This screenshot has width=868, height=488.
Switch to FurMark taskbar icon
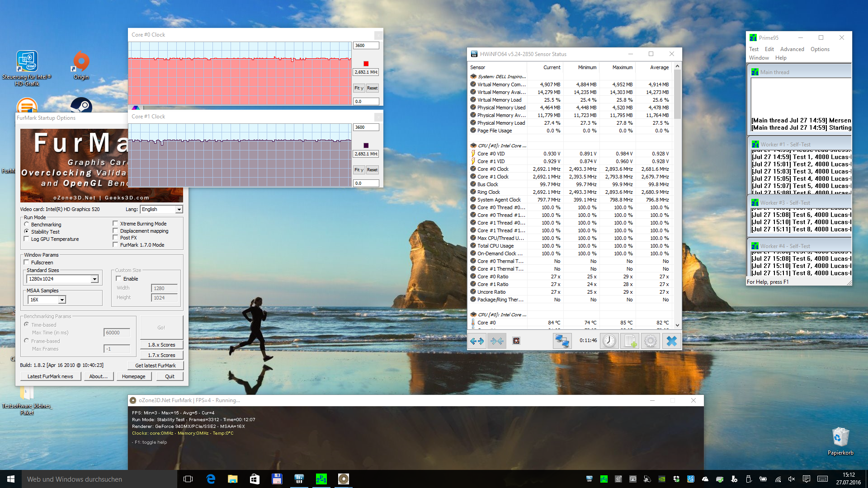pyautogui.click(x=343, y=479)
